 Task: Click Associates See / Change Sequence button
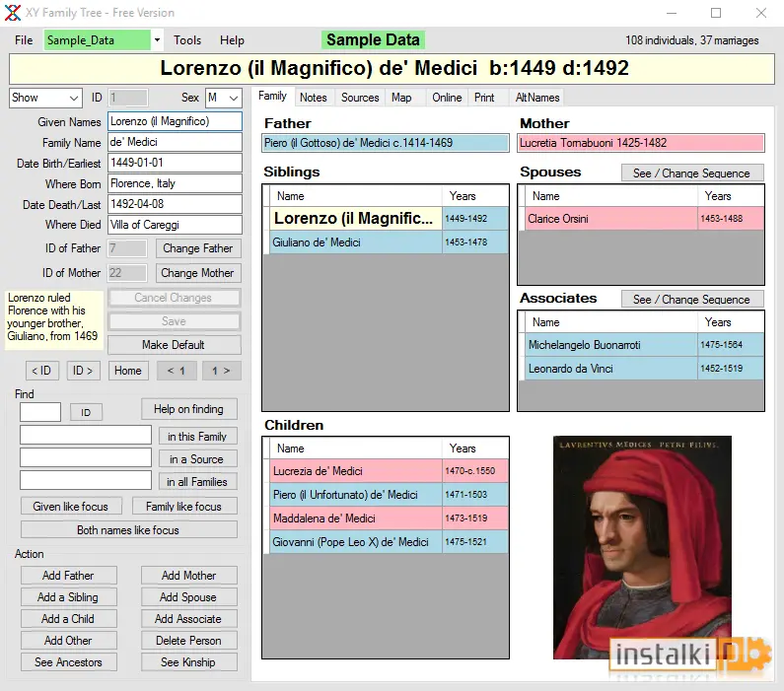[692, 300]
